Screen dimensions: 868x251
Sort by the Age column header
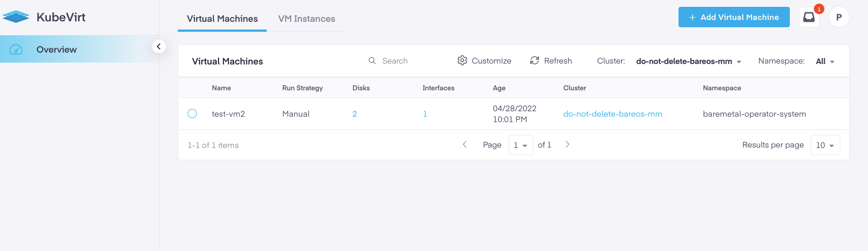[499, 88]
